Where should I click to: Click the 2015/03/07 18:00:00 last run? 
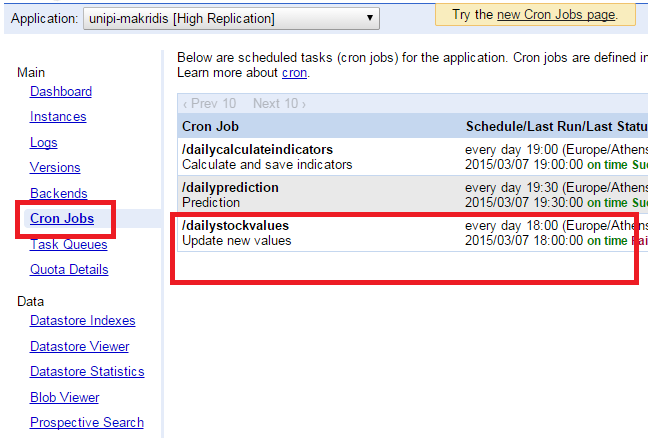tap(524, 240)
